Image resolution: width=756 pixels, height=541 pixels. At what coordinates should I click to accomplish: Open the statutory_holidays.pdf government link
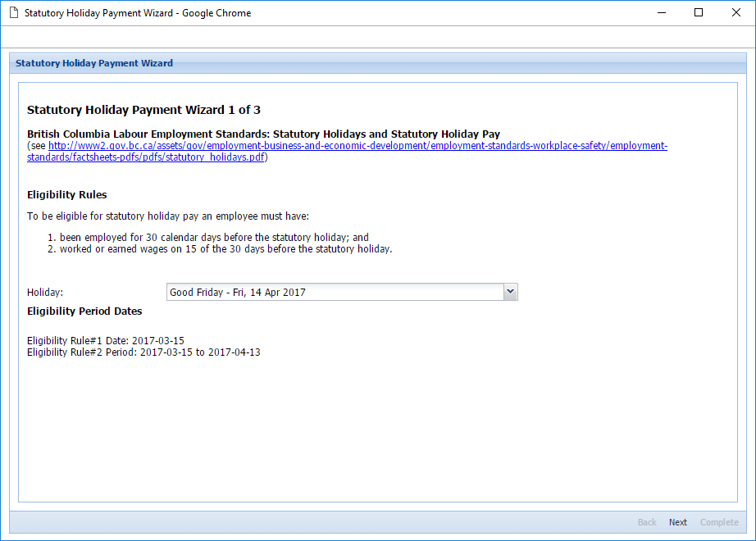[x=358, y=152]
